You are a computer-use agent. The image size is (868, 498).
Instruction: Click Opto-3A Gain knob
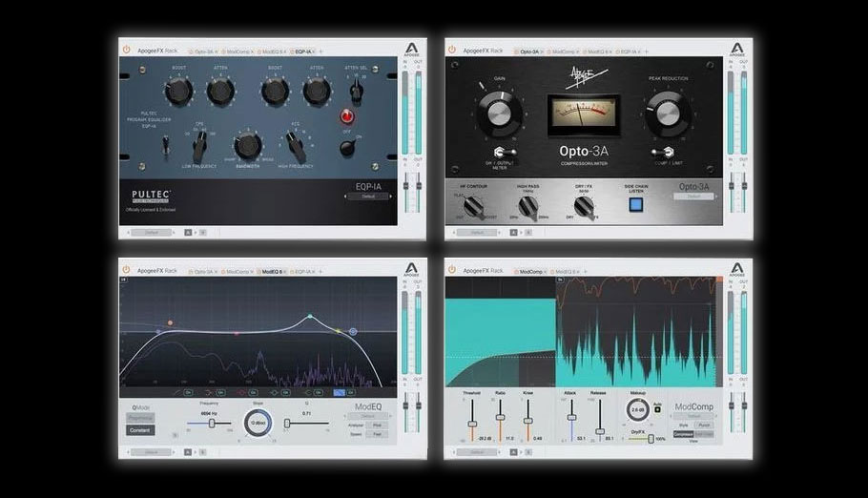[x=499, y=114]
